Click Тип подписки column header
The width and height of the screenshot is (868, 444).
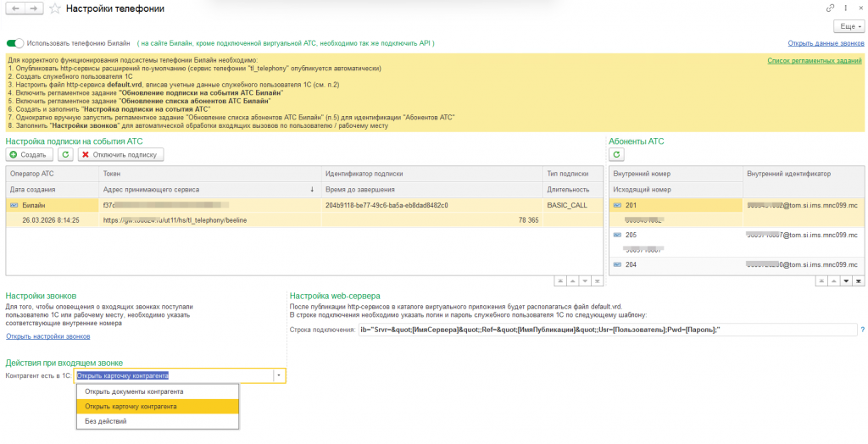tap(572, 174)
